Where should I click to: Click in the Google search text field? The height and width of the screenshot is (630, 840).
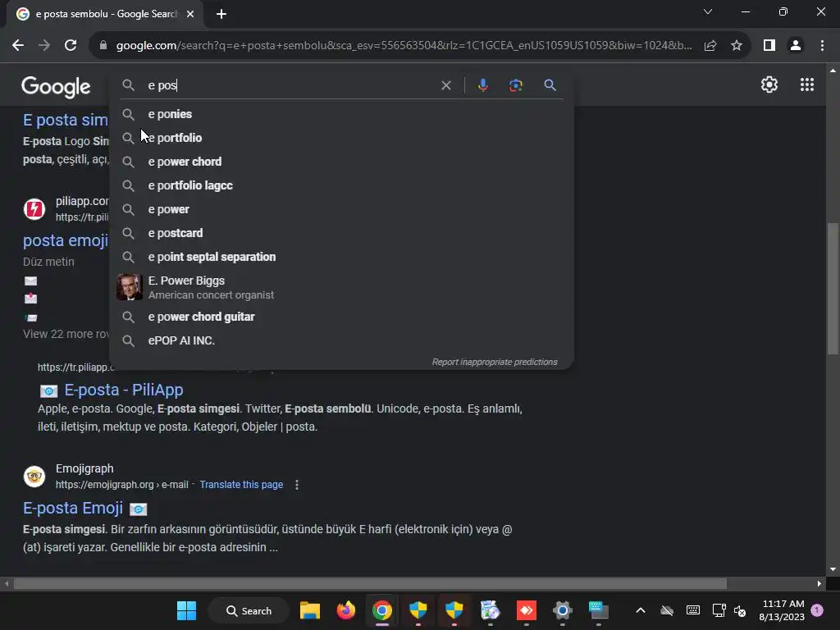click(x=290, y=85)
